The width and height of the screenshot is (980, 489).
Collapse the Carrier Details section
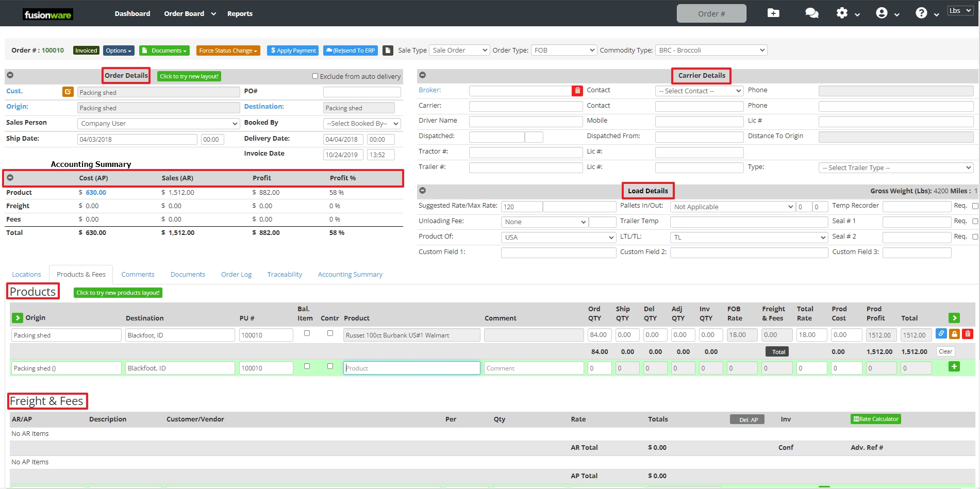(x=422, y=75)
